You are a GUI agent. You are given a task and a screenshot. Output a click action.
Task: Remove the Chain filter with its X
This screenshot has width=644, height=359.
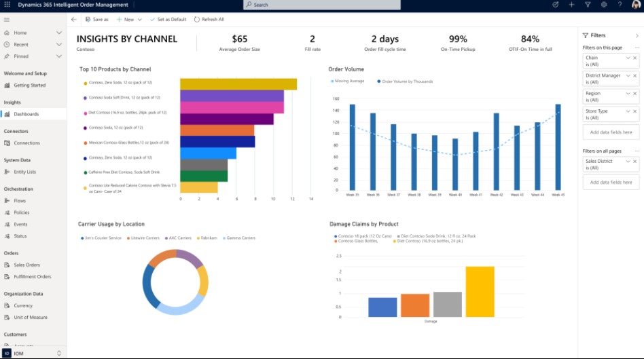[635, 58]
